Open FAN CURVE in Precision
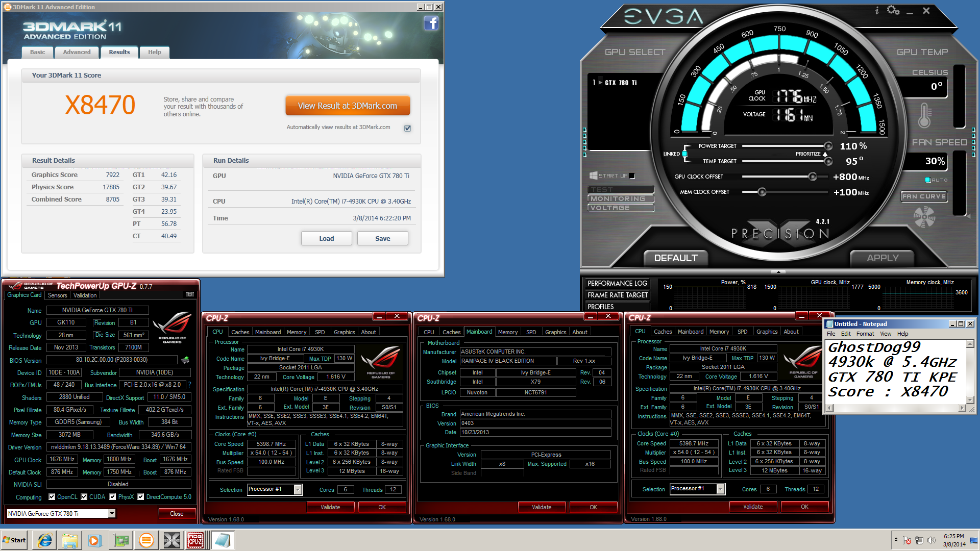The image size is (980, 551). (924, 196)
